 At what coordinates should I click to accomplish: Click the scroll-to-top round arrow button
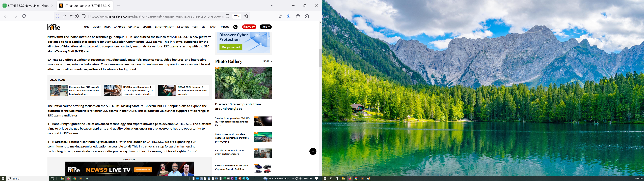pyautogui.click(x=313, y=151)
